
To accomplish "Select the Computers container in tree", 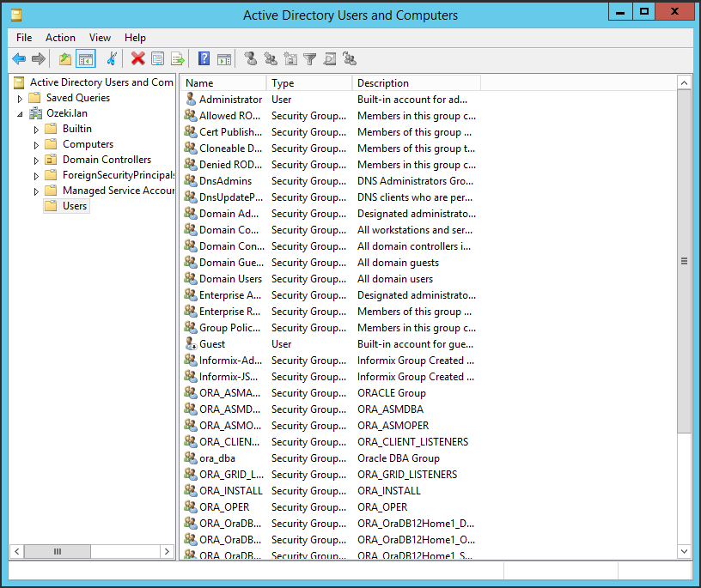I will point(88,144).
